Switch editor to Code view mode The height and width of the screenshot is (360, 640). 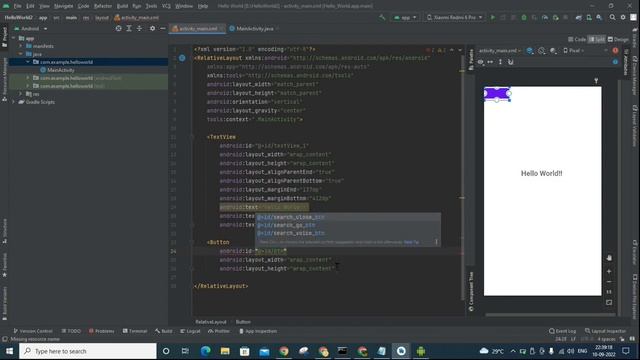click(x=577, y=39)
